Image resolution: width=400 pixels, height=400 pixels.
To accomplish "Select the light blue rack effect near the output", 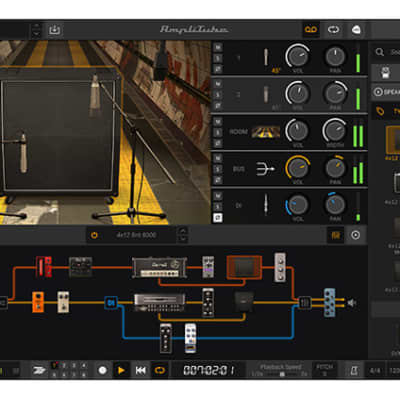I will pyautogui.click(x=330, y=303).
